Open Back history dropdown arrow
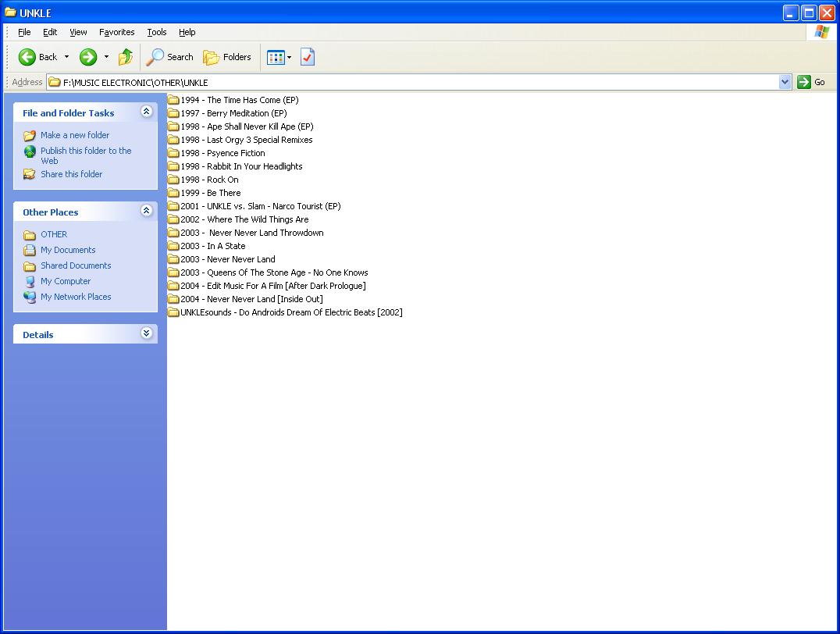 tap(66, 57)
